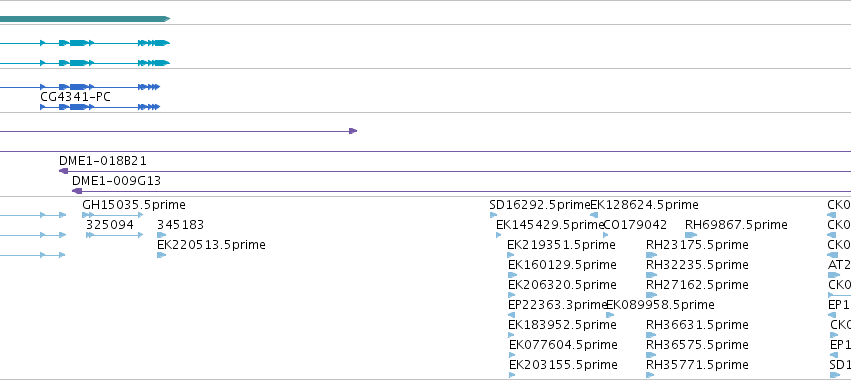This screenshot has height=380, width=851.
Task: Open the RH27162.5prime EST label
Action: pos(697,285)
